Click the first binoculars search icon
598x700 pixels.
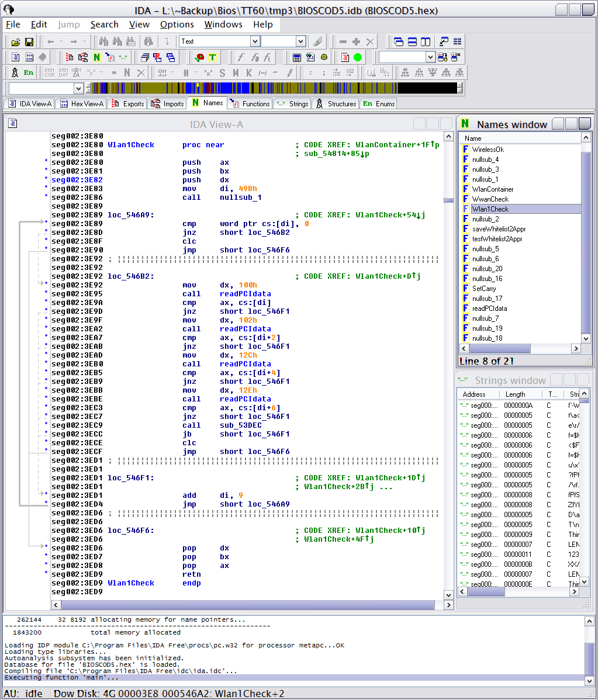click(x=103, y=42)
